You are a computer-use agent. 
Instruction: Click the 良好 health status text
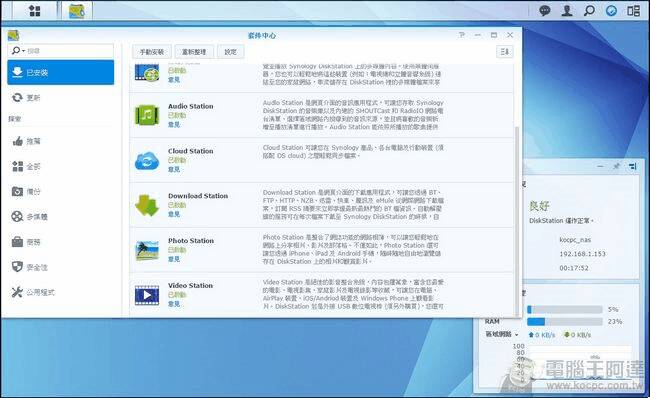539,205
